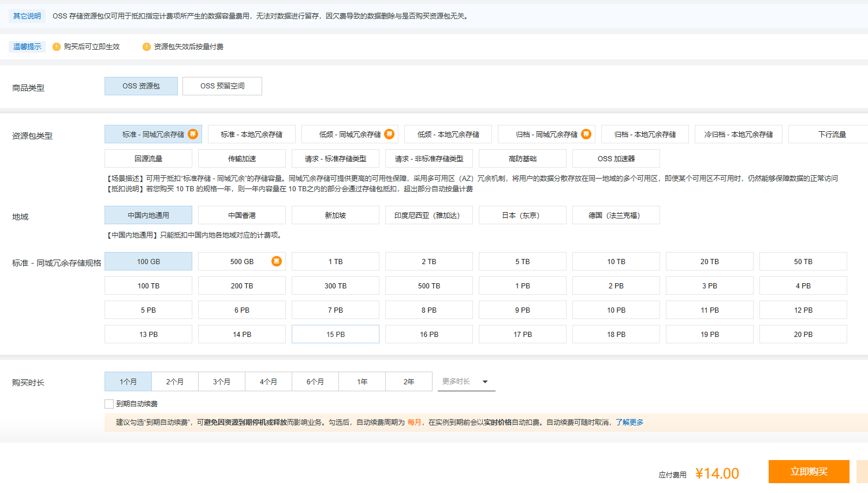Switch to the OSS 预留空间 tab

pyautogui.click(x=222, y=86)
